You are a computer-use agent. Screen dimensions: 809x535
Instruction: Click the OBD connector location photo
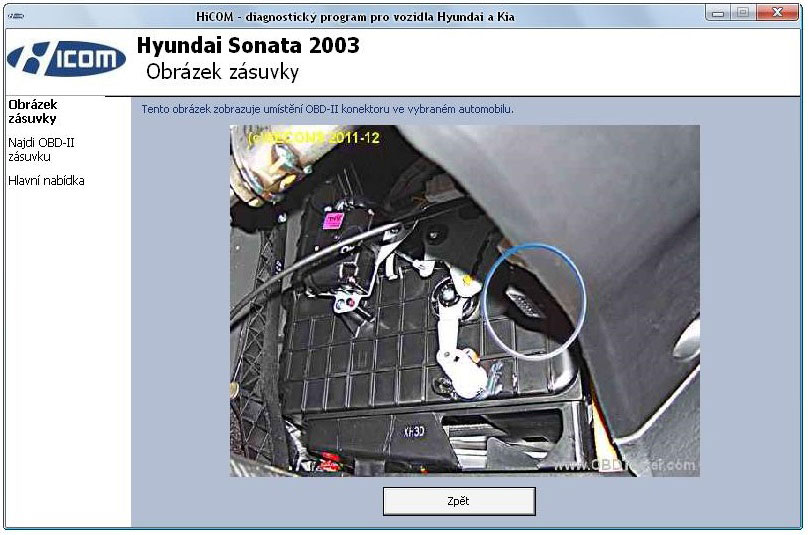click(464, 300)
